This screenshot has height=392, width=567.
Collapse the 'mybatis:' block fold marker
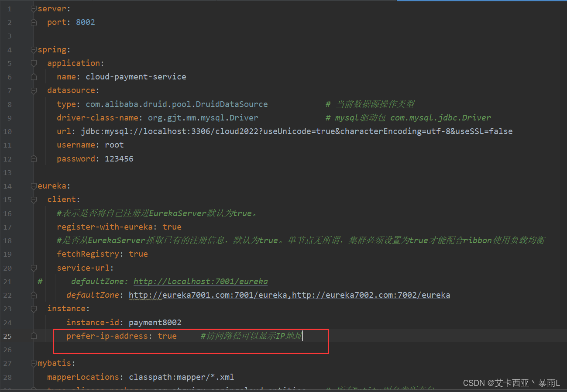[34, 363]
